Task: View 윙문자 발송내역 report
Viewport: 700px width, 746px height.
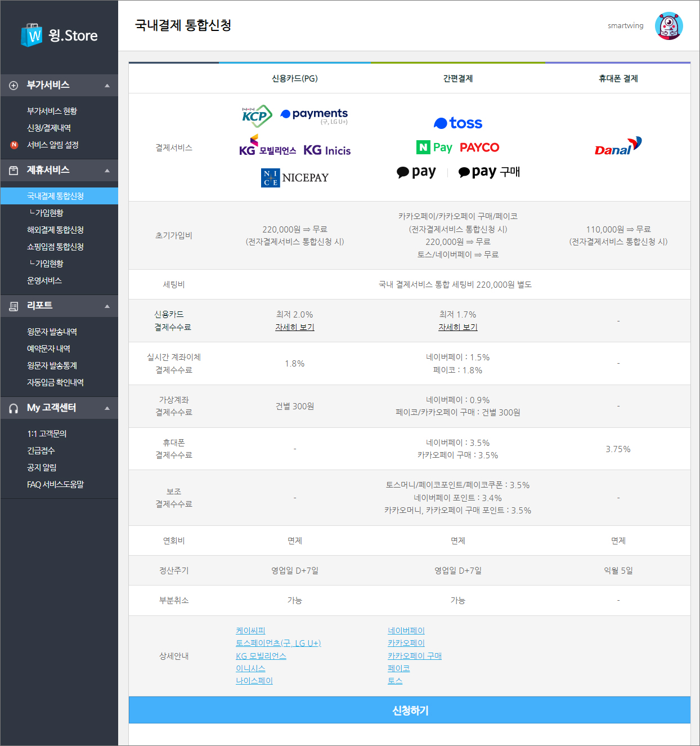Action: [52, 332]
